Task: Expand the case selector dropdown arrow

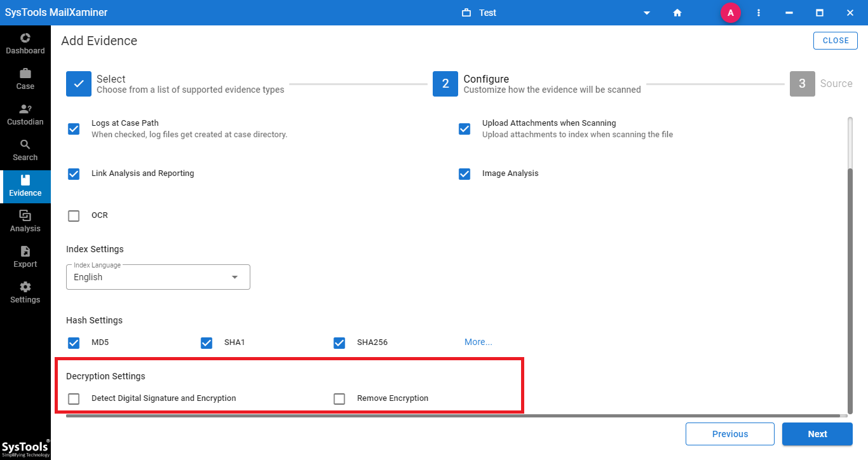Action: click(647, 13)
